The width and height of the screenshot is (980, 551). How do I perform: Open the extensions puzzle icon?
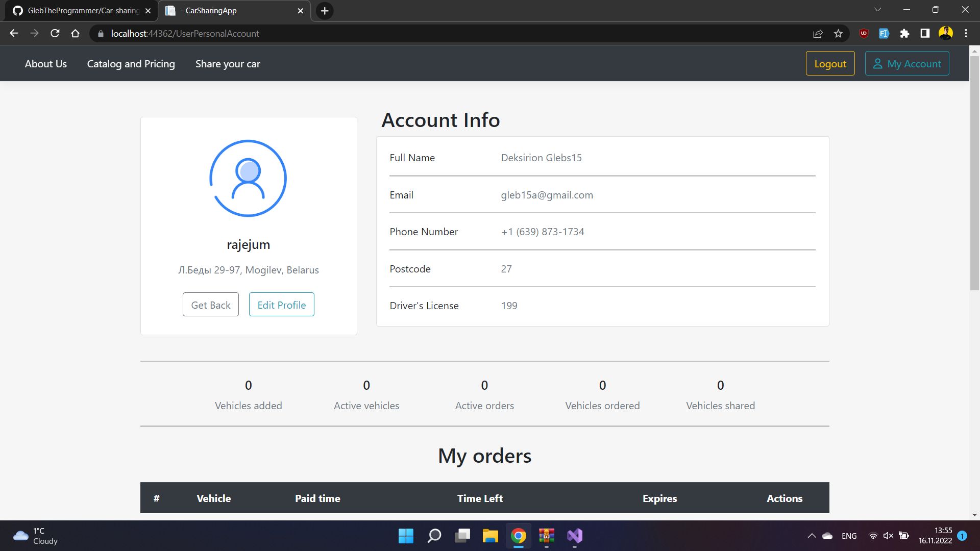tap(904, 34)
